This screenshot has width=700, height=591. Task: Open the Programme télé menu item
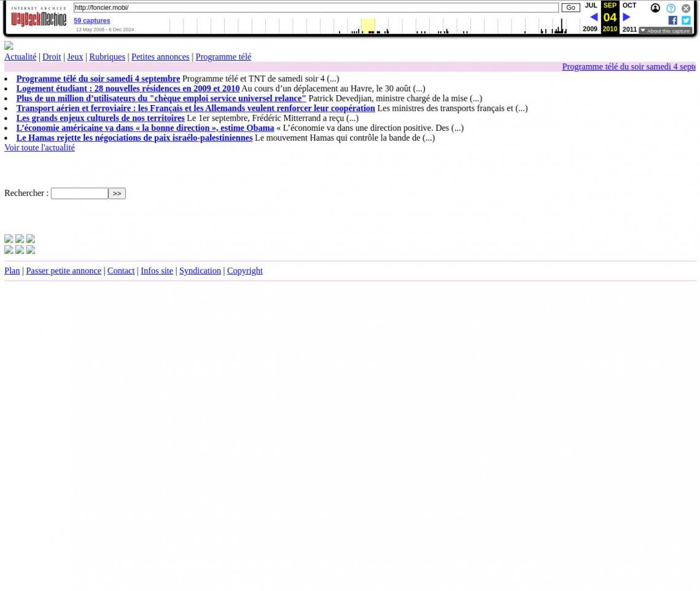tap(223, 57)
